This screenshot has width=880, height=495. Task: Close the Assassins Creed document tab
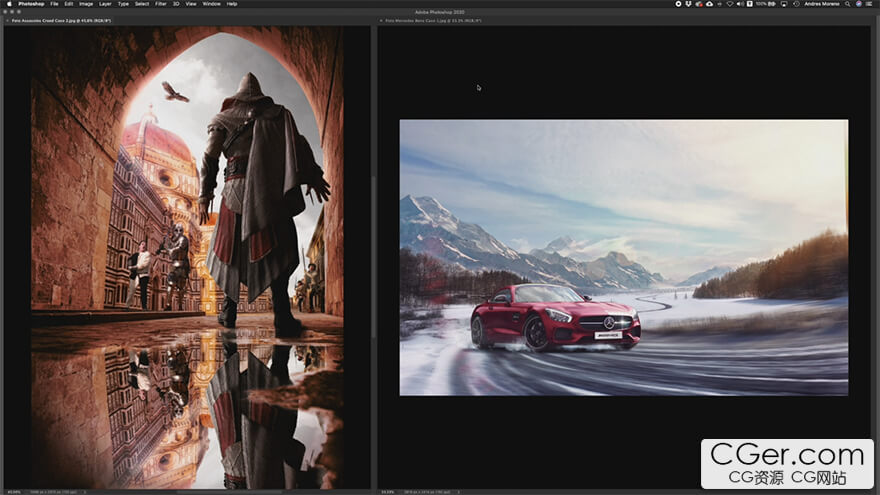click(x=7, y=21)
